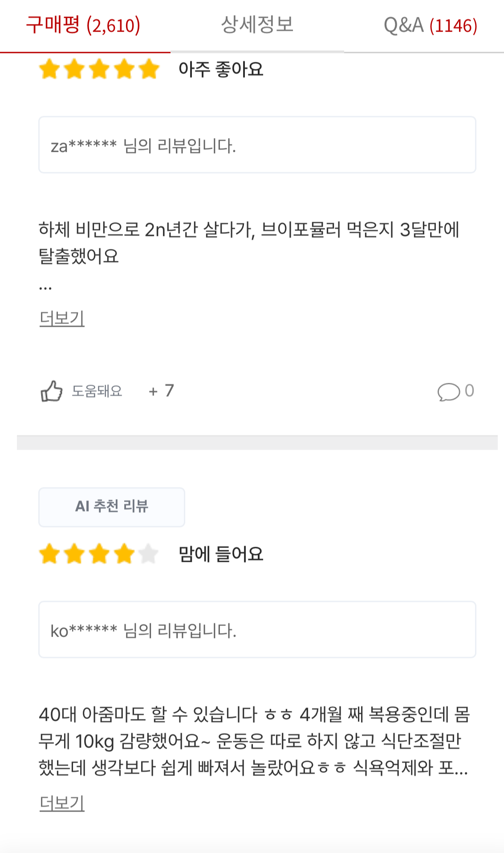This screenshot has width=504, height=853.
Task: Tap the fourth star on the lower review
Action: (x=123, y=554)
